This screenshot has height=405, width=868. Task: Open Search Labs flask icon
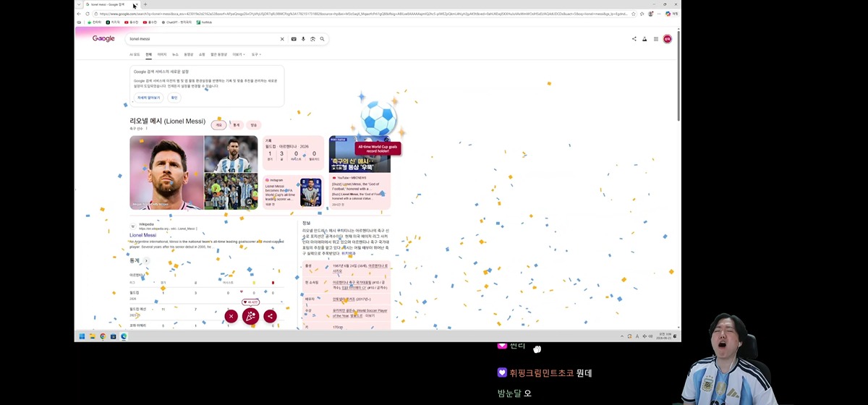pyautogui.click(x=644, y=39)
